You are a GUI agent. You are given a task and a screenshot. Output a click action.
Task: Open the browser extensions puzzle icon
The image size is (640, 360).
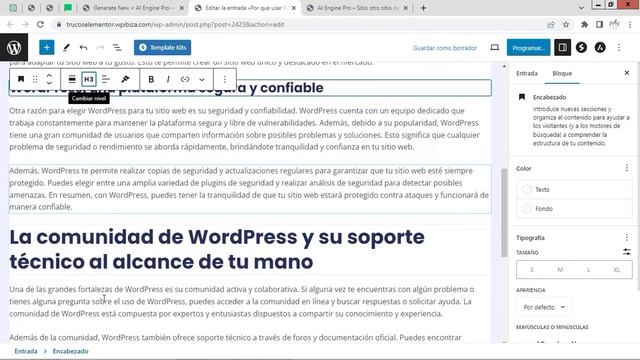coord(584,24)
